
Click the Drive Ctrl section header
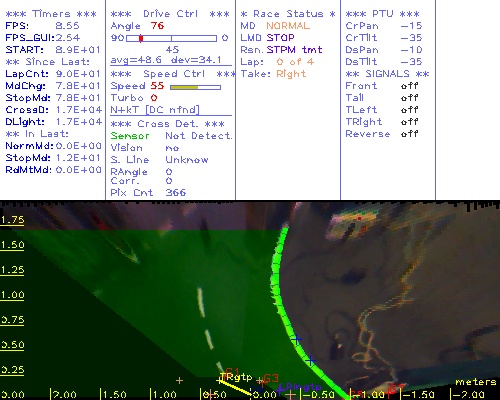point(170,14)
